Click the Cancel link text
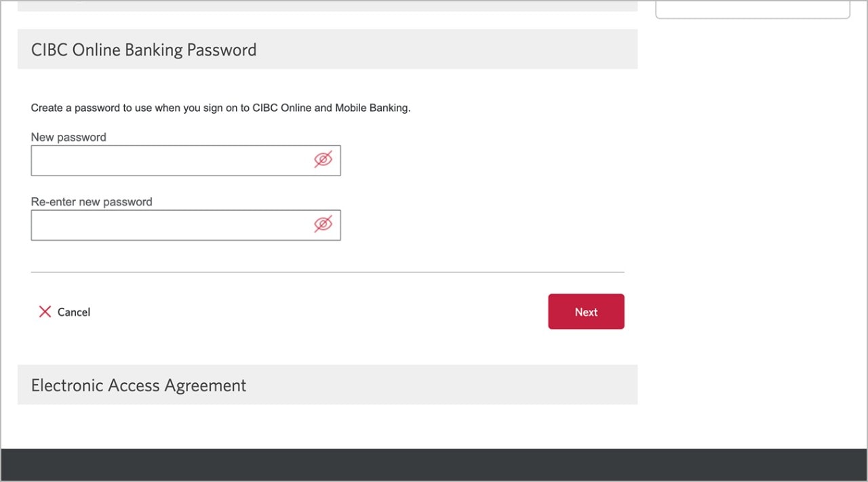Screen dimensions: 868x482 pos(74,312)
